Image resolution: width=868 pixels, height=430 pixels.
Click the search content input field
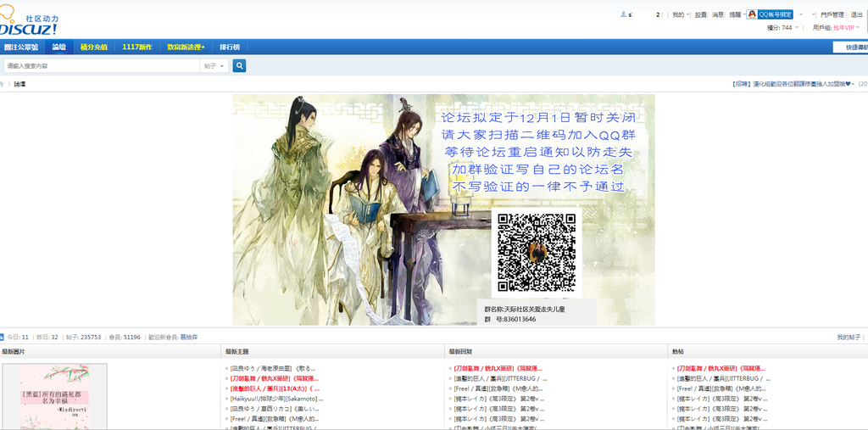tap(102, 66)
